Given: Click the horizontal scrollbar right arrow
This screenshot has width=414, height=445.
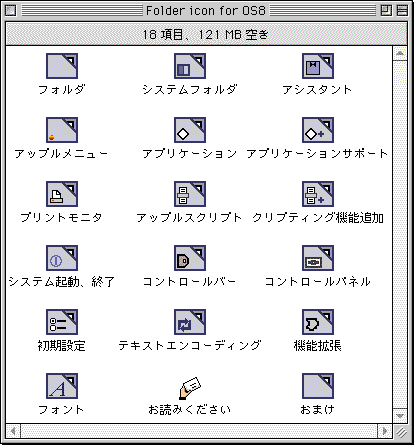Looking at the screenshot, I should pyautogui.click(x=385, y=431).
